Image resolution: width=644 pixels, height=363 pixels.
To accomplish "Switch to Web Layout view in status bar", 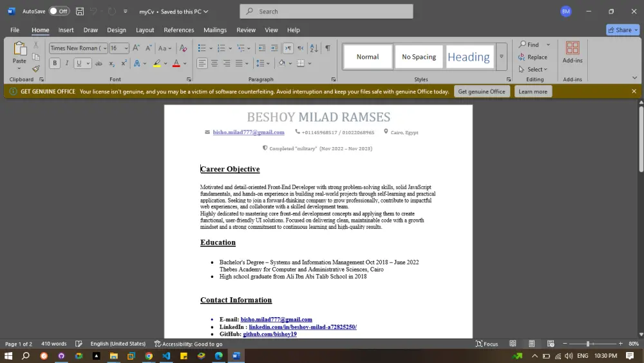I will tap(551, 344).
